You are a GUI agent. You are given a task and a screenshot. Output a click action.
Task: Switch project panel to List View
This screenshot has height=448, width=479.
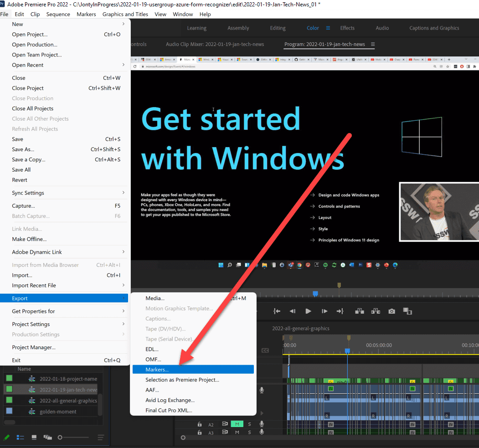21,438
